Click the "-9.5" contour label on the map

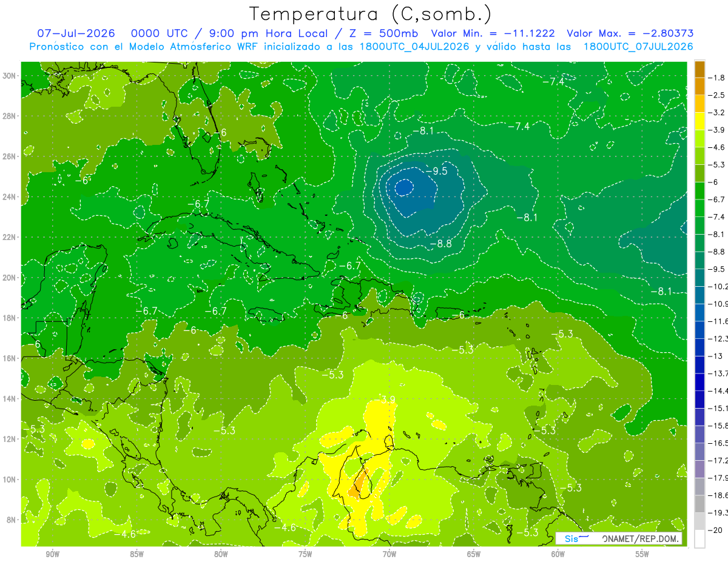click(436, 172)
